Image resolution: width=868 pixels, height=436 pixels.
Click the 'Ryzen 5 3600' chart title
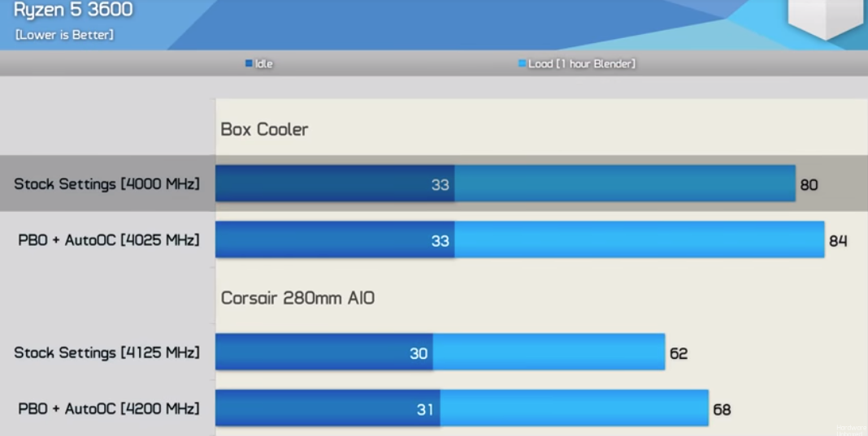click(x=73, y=10)
